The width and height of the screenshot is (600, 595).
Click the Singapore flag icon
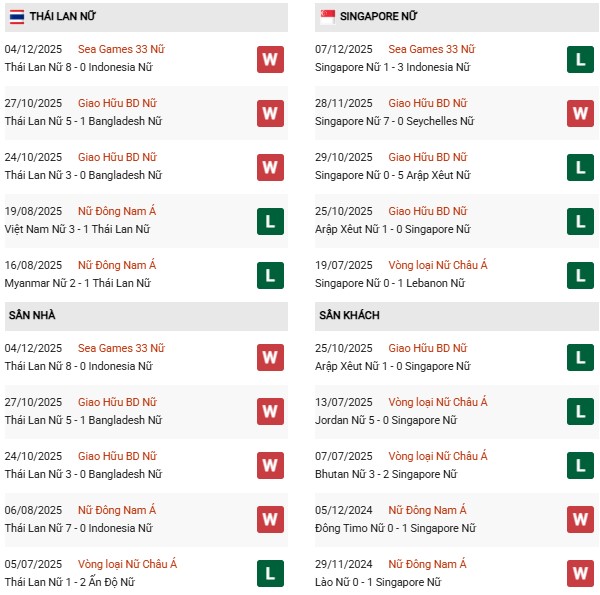coord(327,17)
